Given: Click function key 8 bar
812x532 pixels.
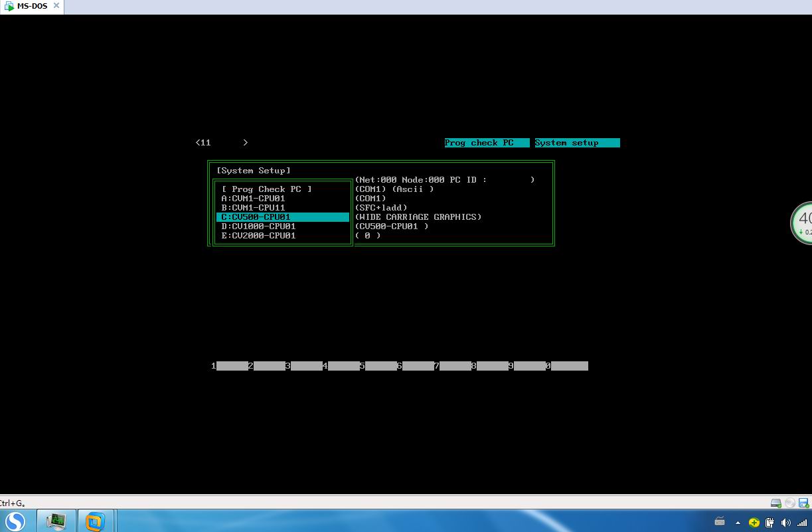Looking at the screenshot, I should coord(493,366).
